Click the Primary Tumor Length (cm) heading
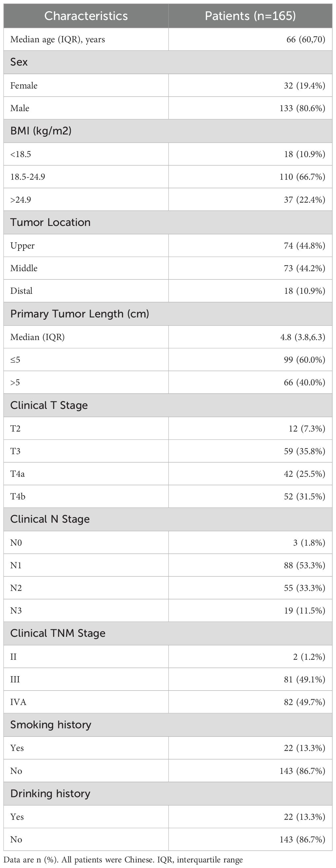The height and width of the screenshot is (868, 336). (x=80, y=314)
